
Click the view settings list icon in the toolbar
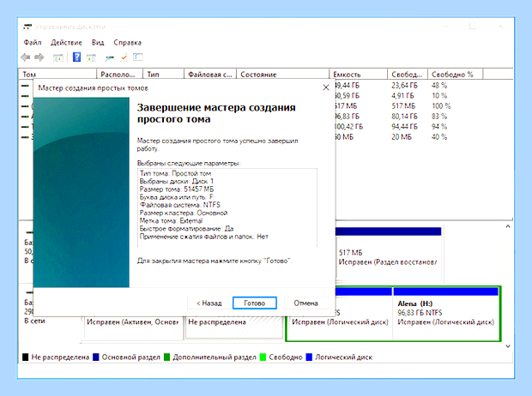(138, 57)
